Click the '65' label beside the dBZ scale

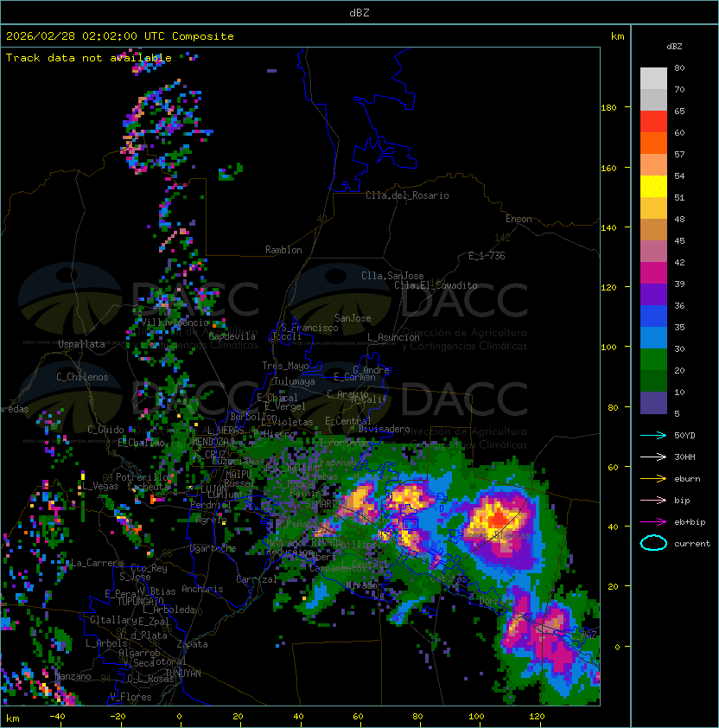tap(679, 111)
